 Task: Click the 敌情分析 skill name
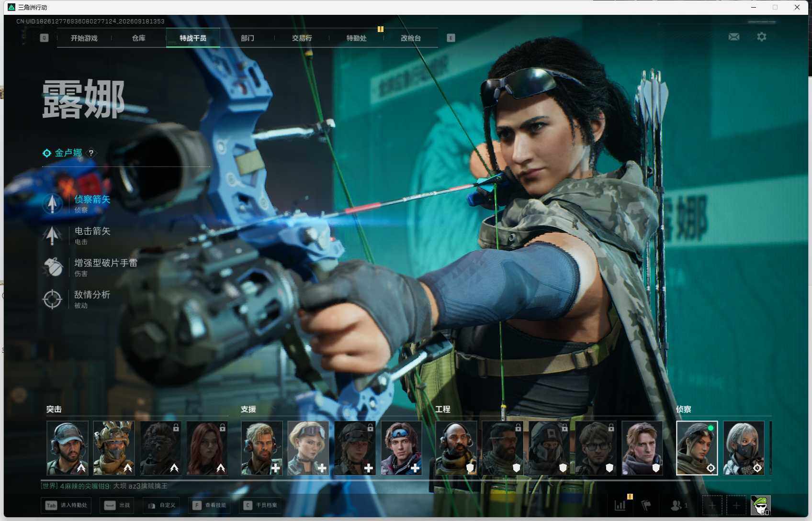click(x=92, y=295)
